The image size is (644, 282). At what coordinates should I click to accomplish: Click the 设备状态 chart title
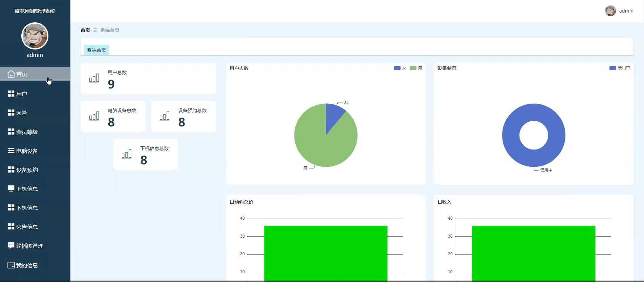pyautogui.click(x=447, y=68)
